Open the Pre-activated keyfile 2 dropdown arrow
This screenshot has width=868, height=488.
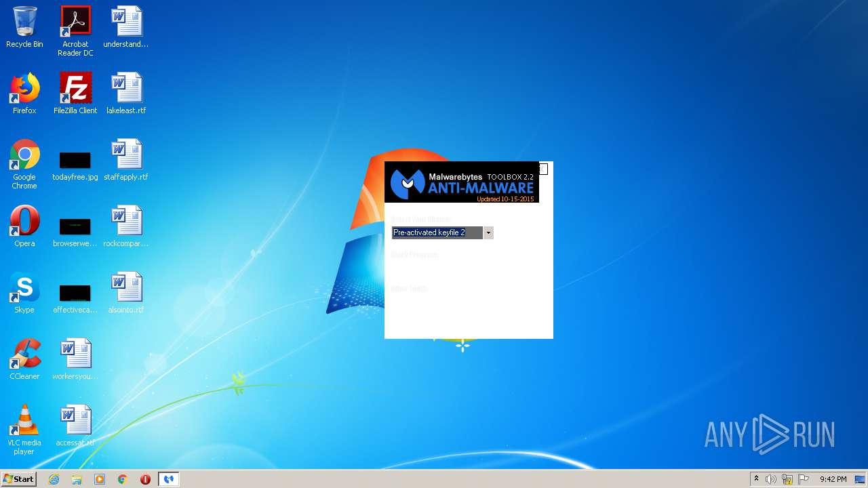(x=488, y=232)
